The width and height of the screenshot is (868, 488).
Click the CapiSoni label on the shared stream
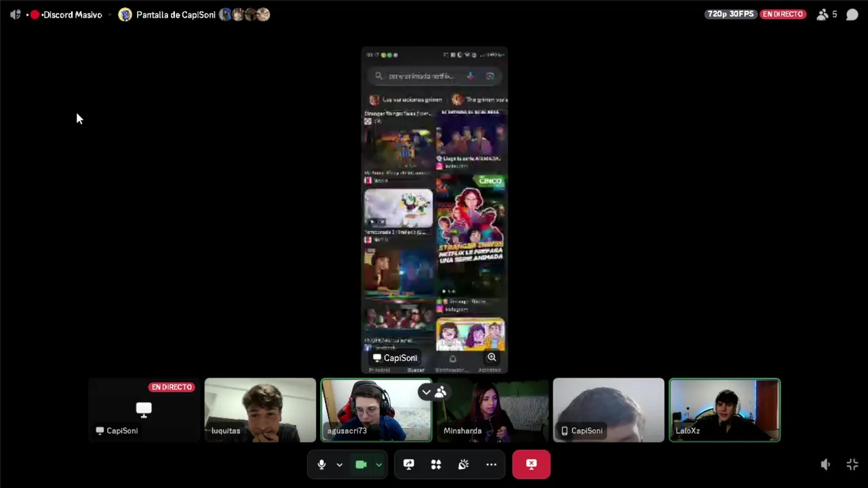point(395,358)
